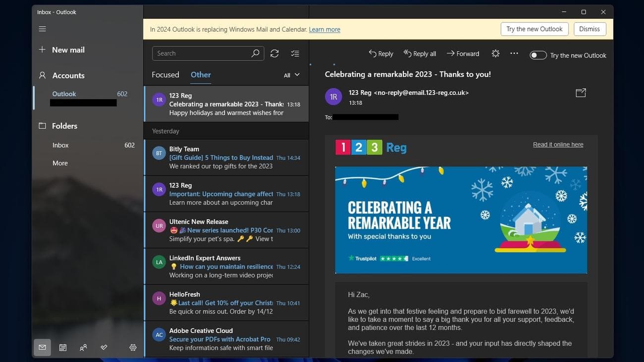Open the People app icon
644x362 pixels.
[x=83, y=347]
